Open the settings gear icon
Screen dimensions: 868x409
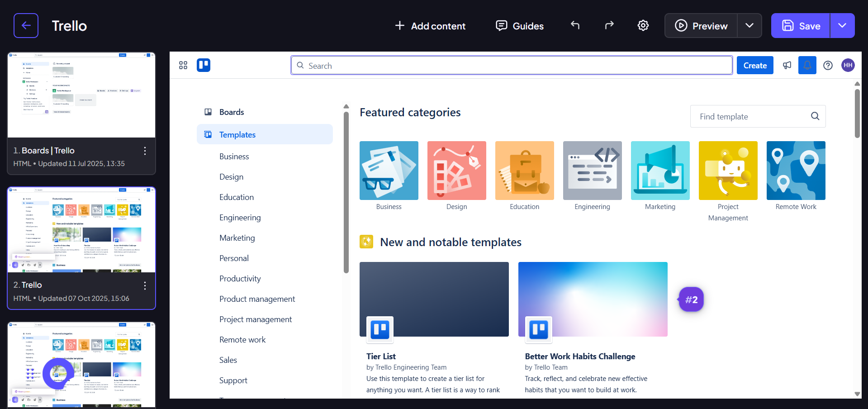coord(643,25)
